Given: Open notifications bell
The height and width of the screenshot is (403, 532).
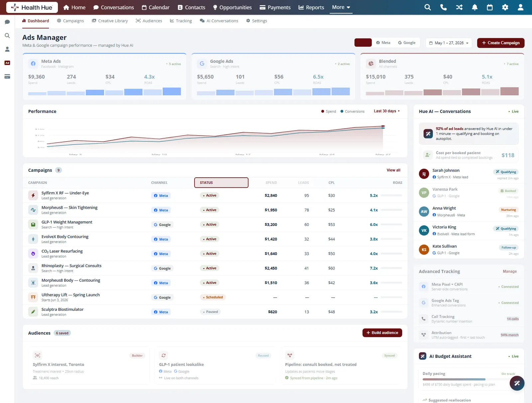Looking at the screenshot, I should 475,7.
